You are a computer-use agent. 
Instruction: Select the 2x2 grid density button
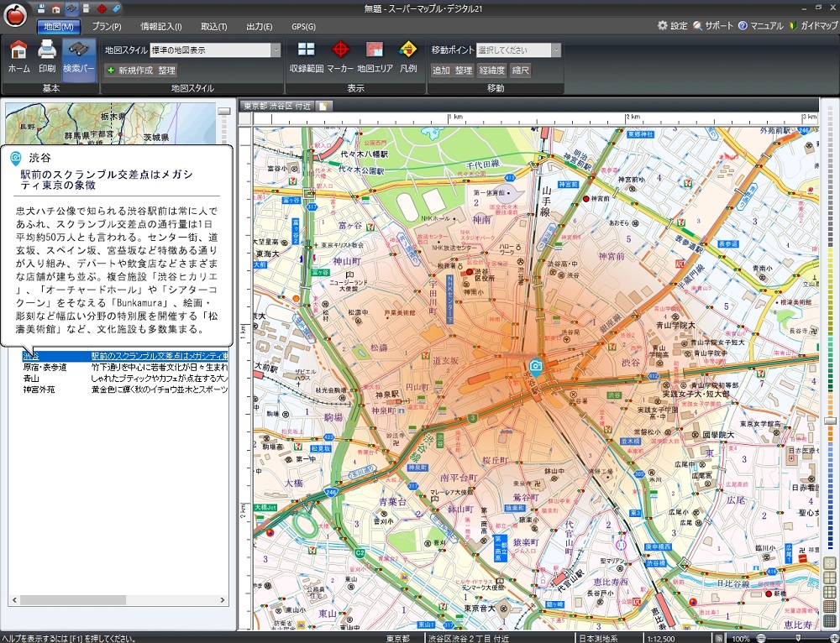tap(830, 578)
